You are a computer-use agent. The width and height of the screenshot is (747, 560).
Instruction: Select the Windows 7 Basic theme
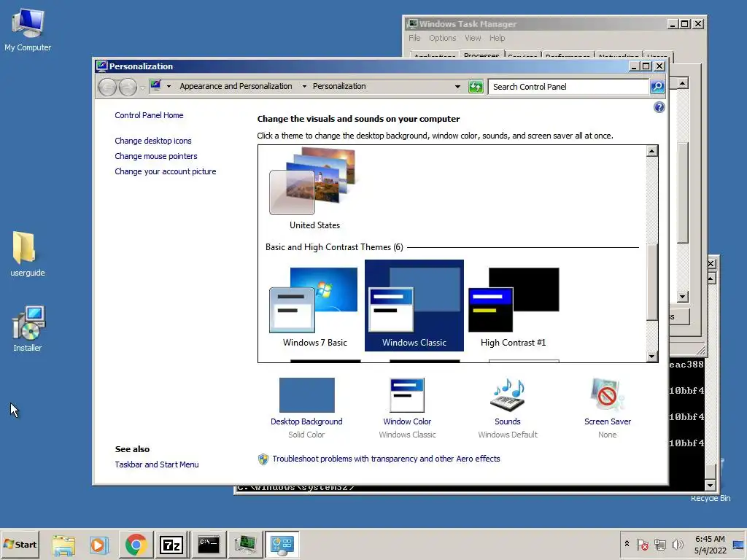(315, 306)
